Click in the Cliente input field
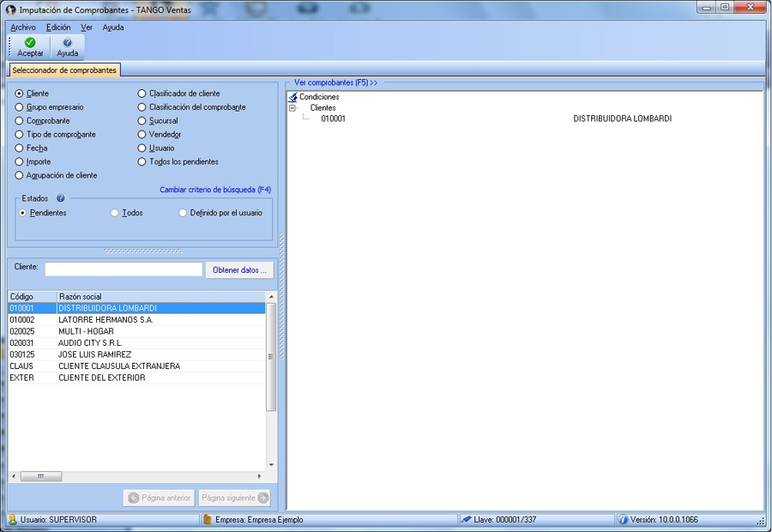This screenshot has width=772, height=532. coord(124,269)
